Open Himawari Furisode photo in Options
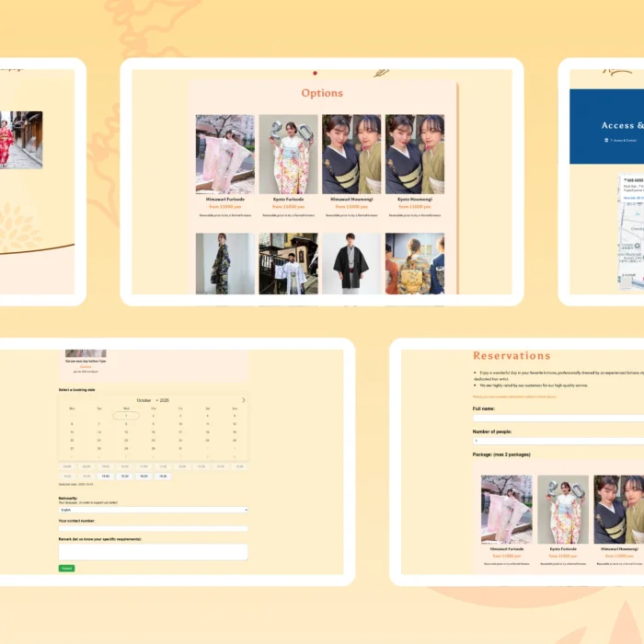 [225, 154]
